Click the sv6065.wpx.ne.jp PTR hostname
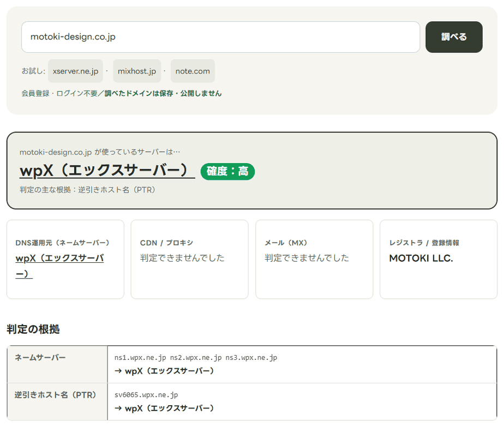Screen dimensions: 504x427 146,395
